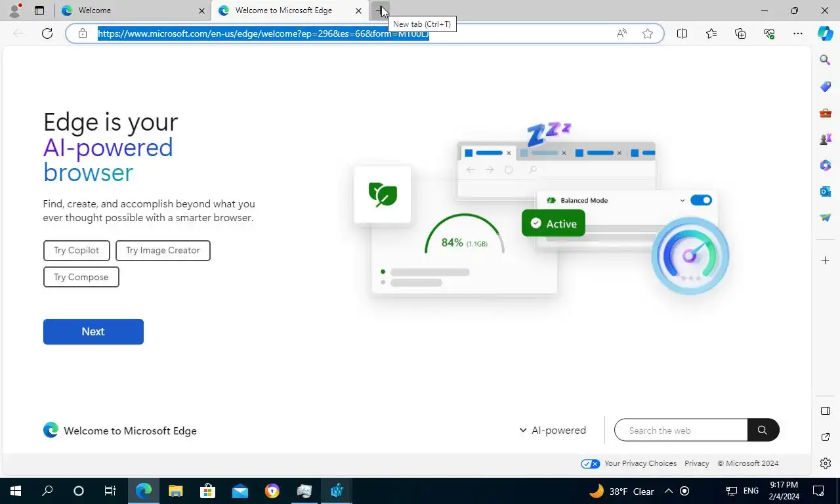Viewport: 840px width, 504px height.
Task: Close the Welcome tab
Action: coord(201,10)
